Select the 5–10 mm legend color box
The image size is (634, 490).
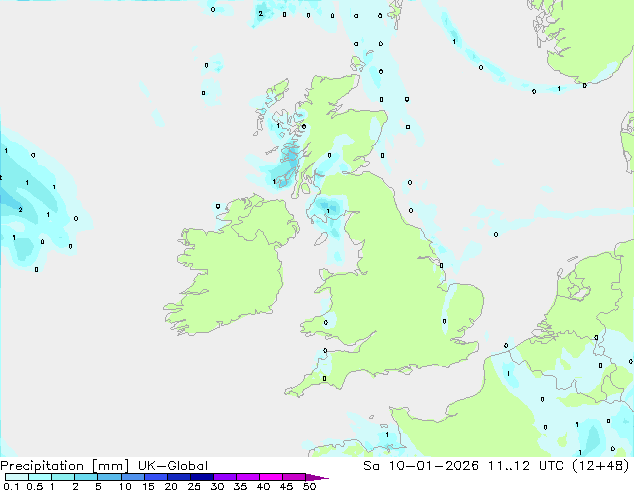pos(109,477)
